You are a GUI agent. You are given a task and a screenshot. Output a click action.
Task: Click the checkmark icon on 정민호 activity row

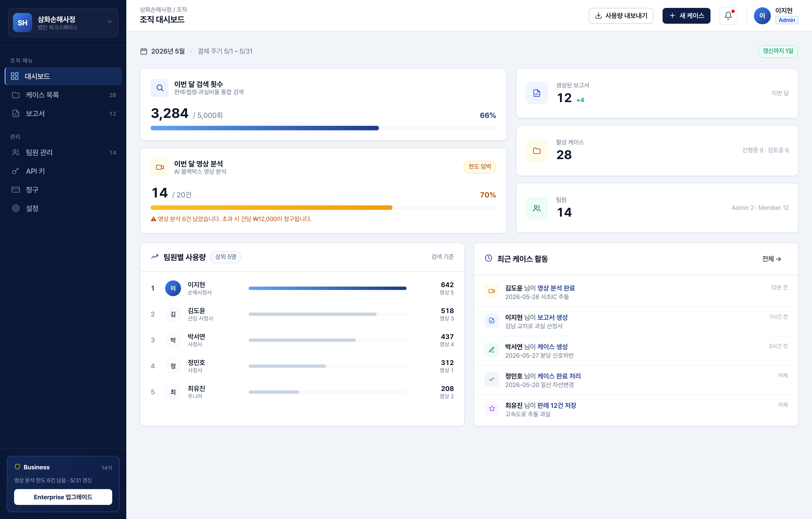click(492, 379)
